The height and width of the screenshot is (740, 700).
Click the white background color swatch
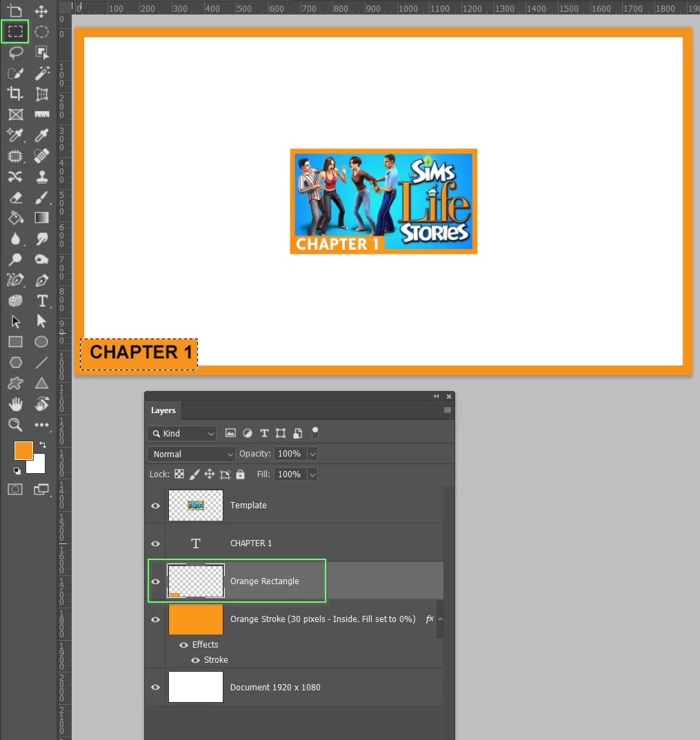[38, 466]
